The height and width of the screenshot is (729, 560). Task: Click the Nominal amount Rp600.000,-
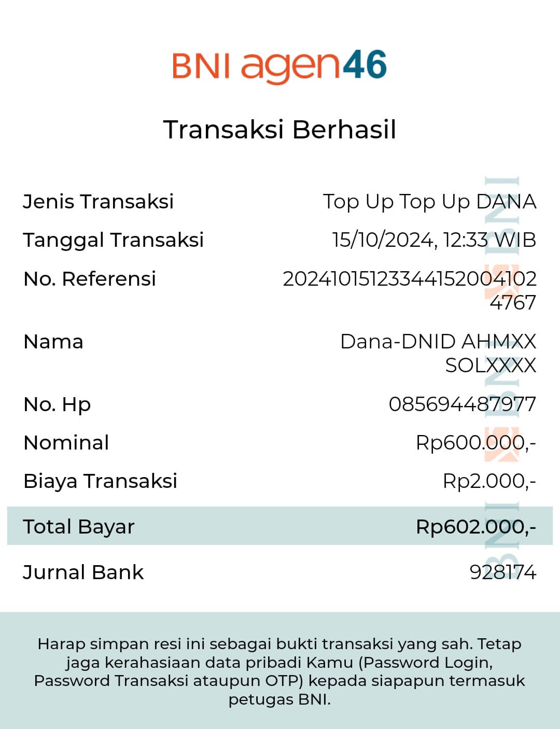pos(475,443)
